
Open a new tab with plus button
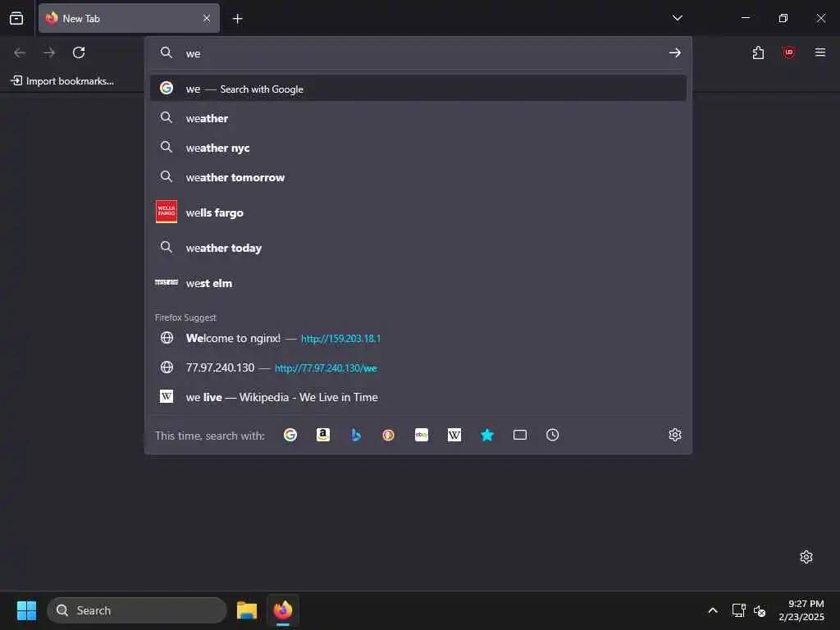(x=237, y=19)
